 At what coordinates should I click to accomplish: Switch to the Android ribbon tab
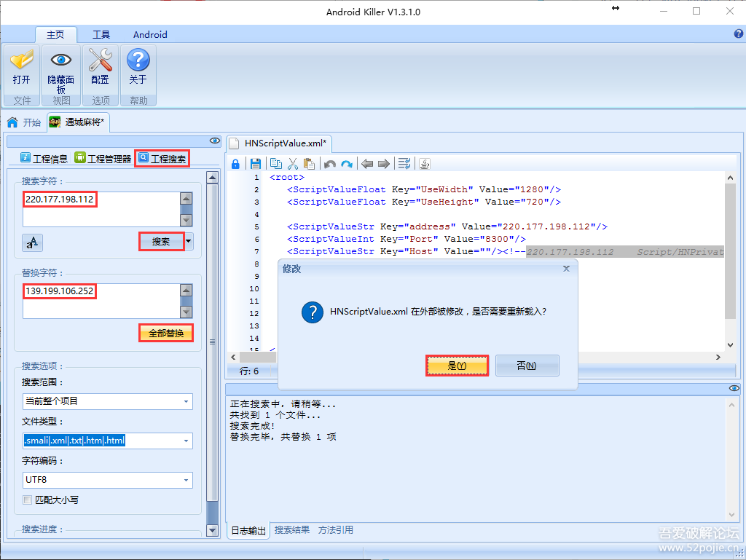pyautogui.click(x=150, y=35)
